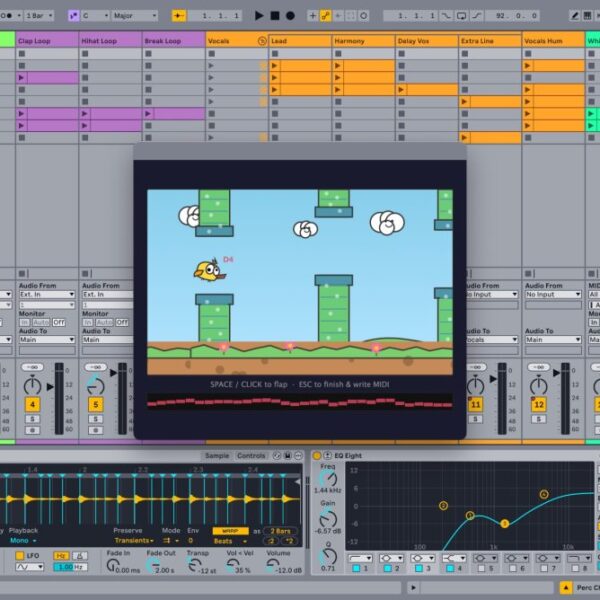The width and height of the screenshot is (600, 600).
Task: Set track 4 Monitor to Off
Action: coord(59,322)
